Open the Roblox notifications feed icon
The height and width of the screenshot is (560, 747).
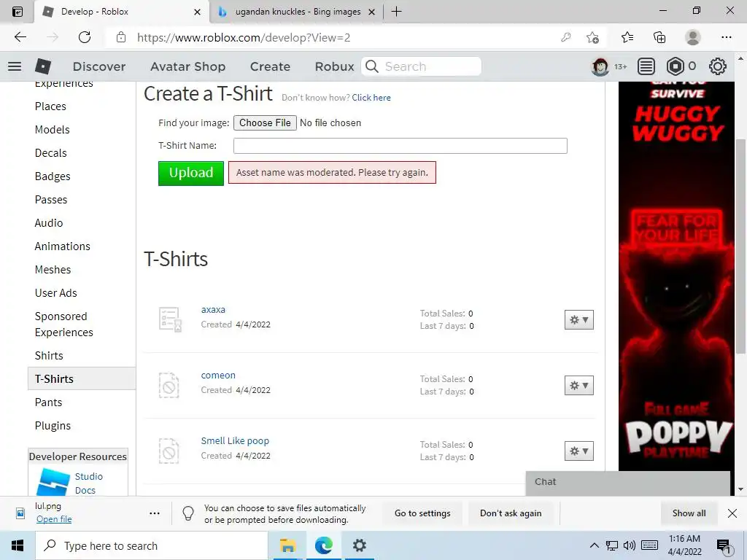pos(646,66)
